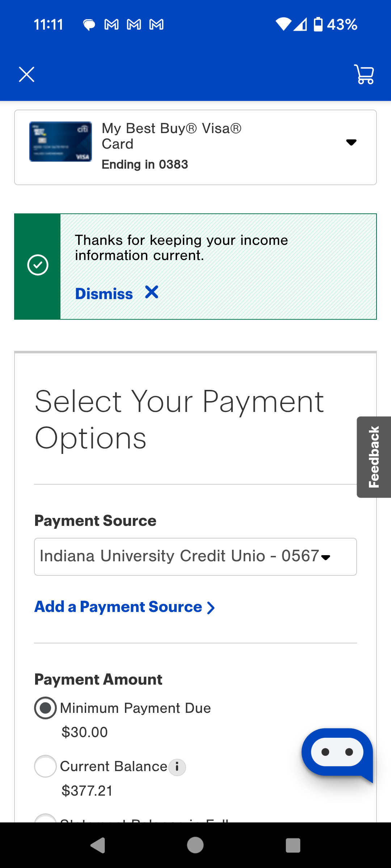The image size is (391, 868).
Task: Select the partially visible third payment option
Action: [45, 818]
